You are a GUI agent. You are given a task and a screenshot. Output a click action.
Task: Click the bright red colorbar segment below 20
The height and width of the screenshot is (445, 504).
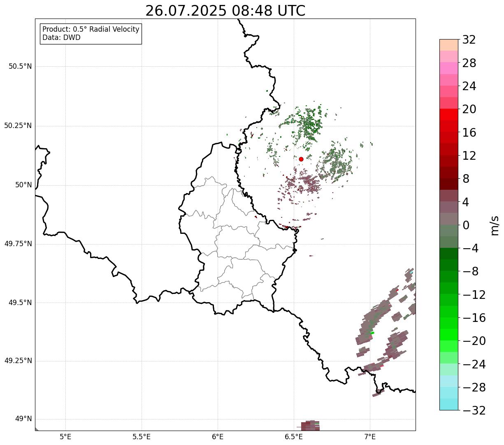pos(449,114)
